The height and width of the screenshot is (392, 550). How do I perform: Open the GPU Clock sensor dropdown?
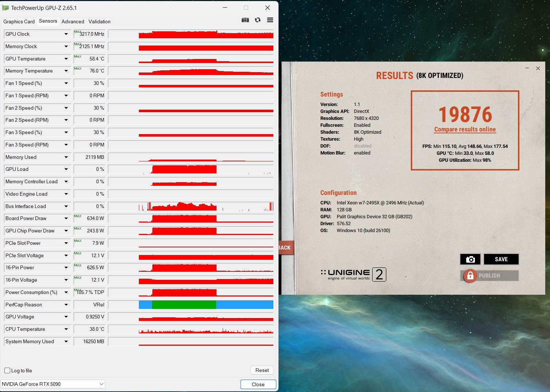[66, 34]
